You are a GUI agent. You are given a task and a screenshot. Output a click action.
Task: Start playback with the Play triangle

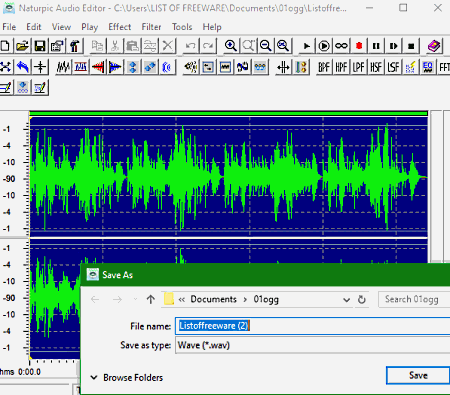(306, 46)
